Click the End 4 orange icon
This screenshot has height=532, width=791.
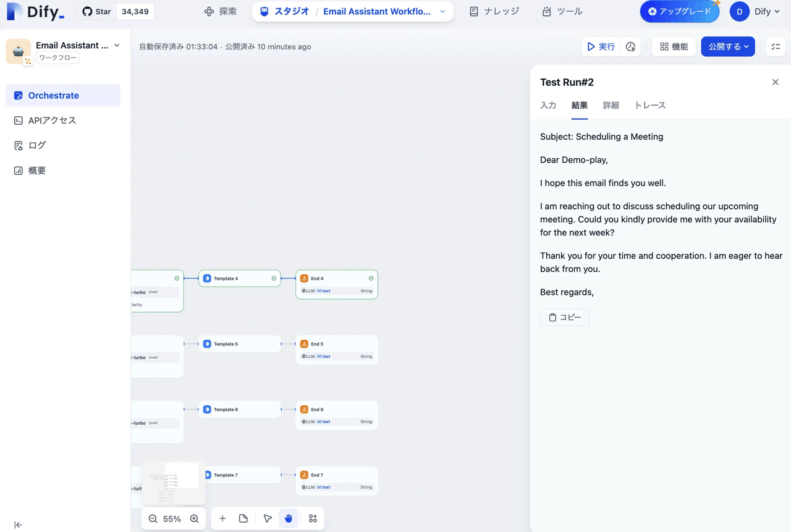point(304,278)
